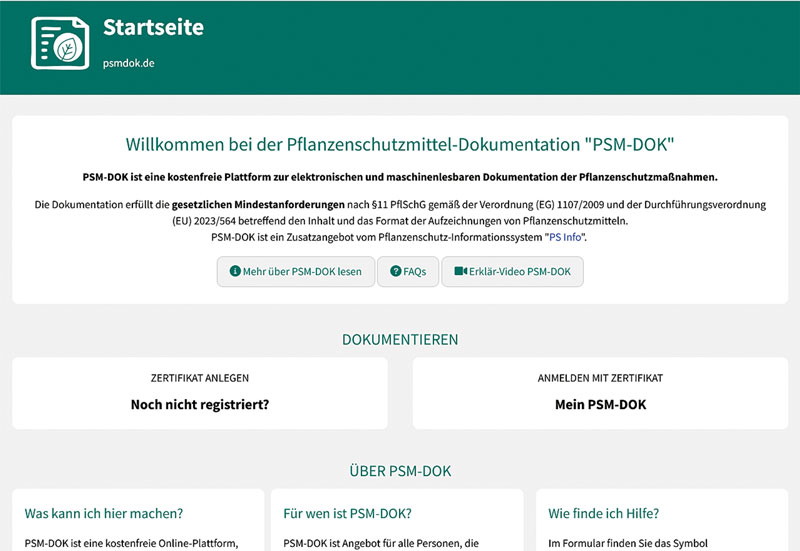Viewport: 800px width, 551px height.
Task: Open the 'Mehr über PSM-DOK lesen' button
Action: pyautogui.click(x=296, y=271)
